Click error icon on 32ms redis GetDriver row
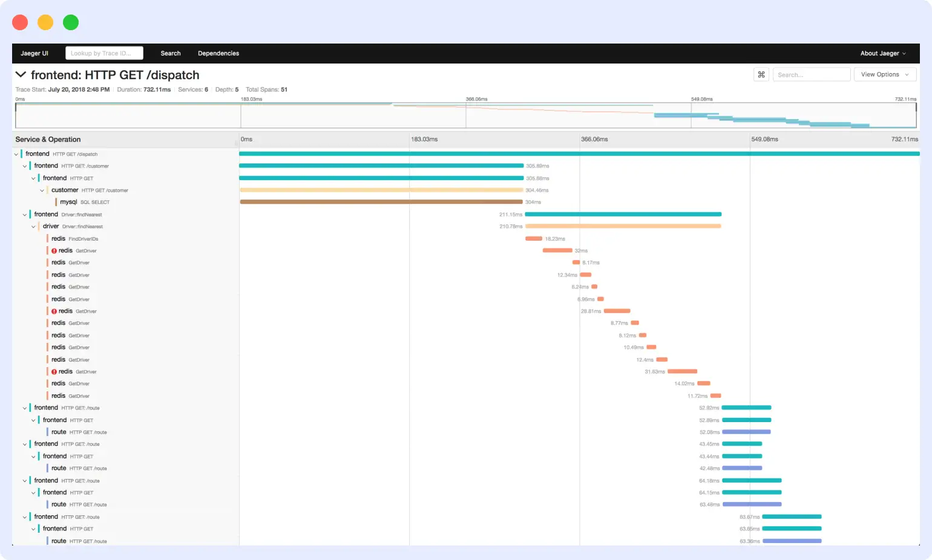932x560 pixels. click(x=54, y=251)
